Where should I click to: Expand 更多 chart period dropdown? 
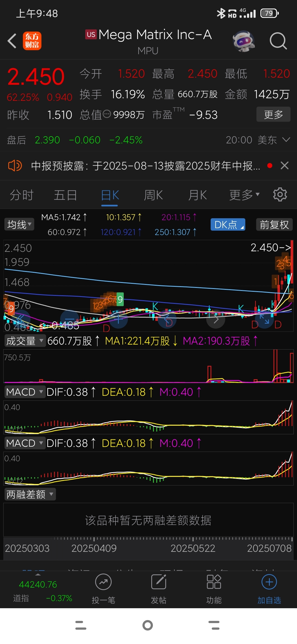tap(244, 195)
